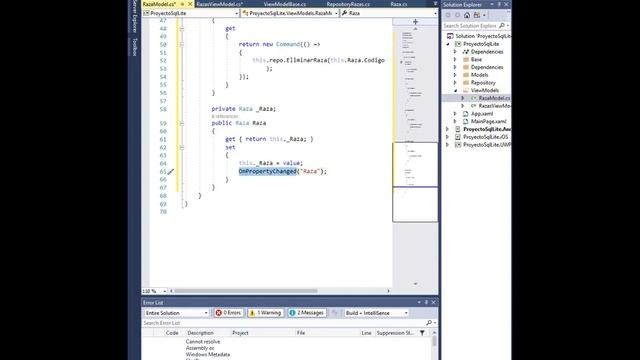The width and height of the screenshot is (640, 360).
Task: Sort Error List by Project column
Action: pos(240,333)
